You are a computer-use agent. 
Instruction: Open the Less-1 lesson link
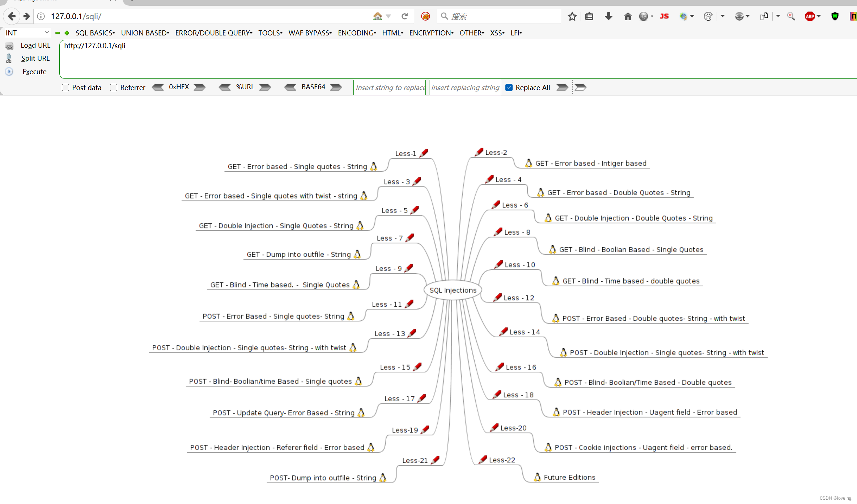click(x=406, y=154)
